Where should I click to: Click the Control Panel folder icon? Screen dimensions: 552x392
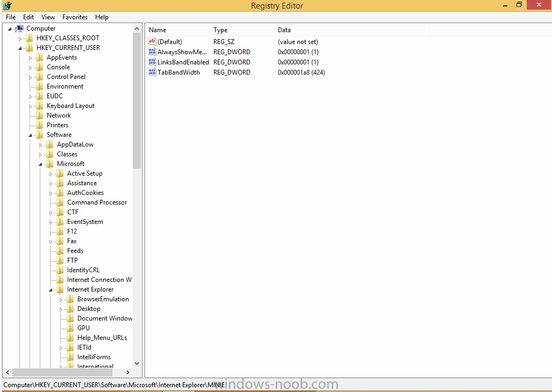pyautogui.click(x=40, y=77)
